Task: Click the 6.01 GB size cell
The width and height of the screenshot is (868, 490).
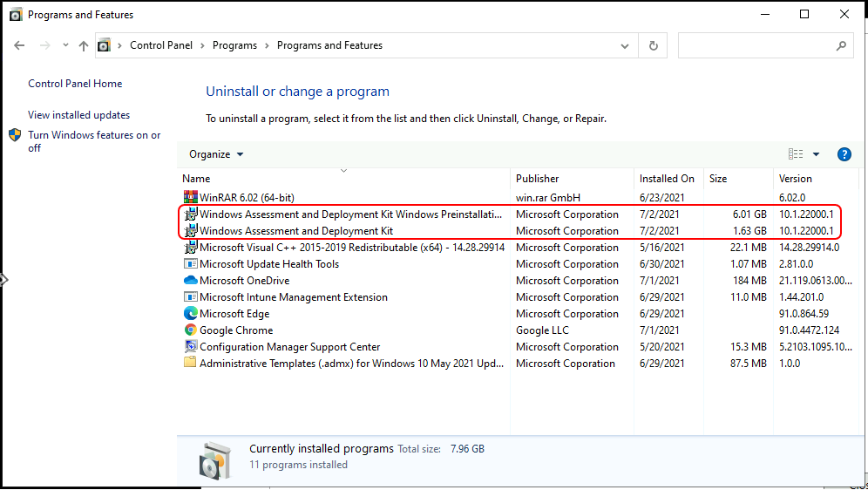Action: pos(749,214)
